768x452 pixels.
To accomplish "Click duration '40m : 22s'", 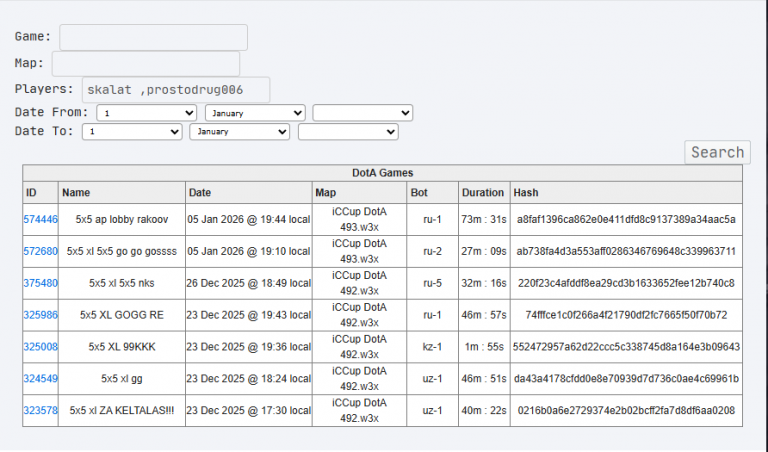I will point(484,410).
